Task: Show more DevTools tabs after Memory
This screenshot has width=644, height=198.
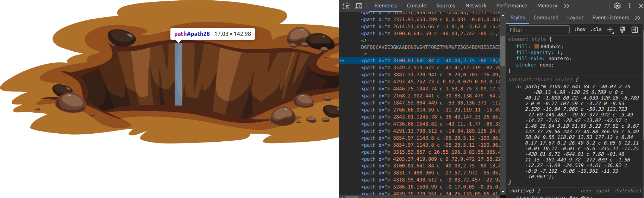Action: pyautogui.click(x=567, y=6)
